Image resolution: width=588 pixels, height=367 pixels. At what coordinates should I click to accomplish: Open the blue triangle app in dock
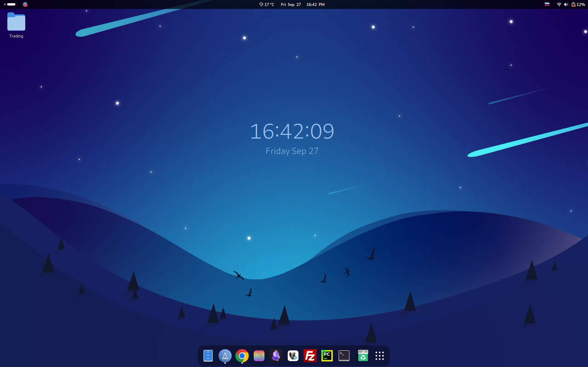coord(225,356)
